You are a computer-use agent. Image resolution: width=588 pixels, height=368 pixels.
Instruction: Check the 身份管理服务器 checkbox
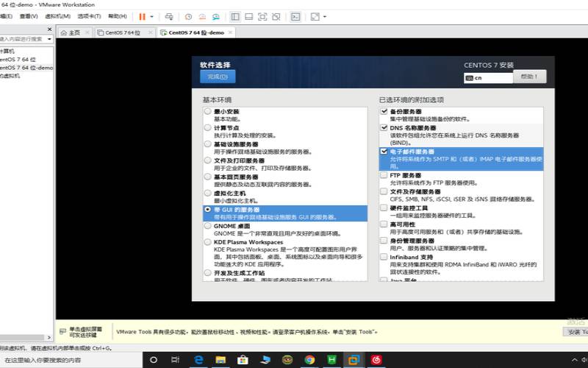click(384, 241)
